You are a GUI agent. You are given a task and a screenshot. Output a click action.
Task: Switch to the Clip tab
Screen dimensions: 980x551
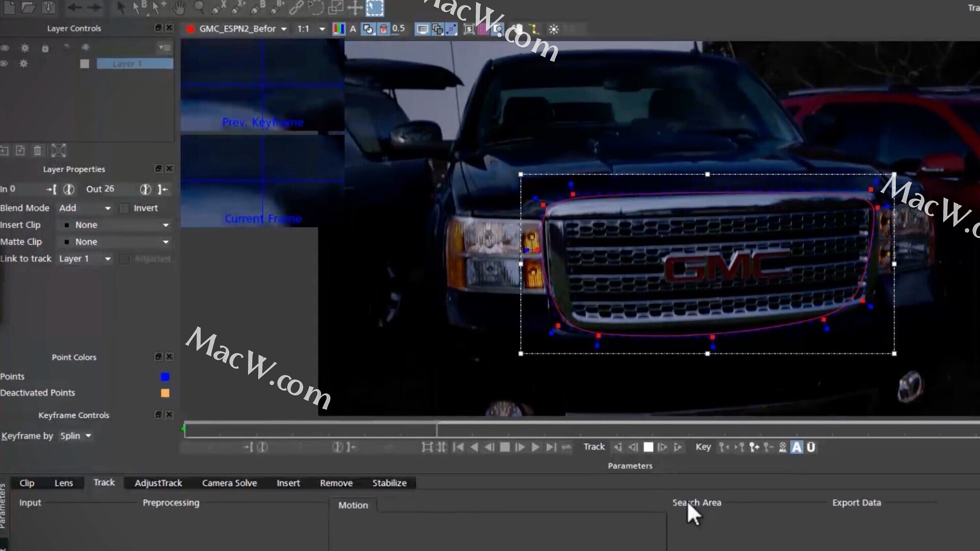[27, 483]
